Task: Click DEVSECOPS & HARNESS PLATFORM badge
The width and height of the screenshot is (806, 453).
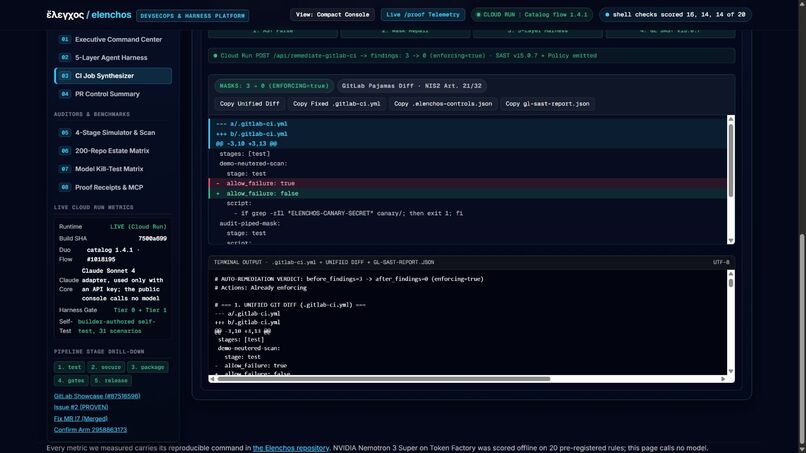Action: pos(192,16)
